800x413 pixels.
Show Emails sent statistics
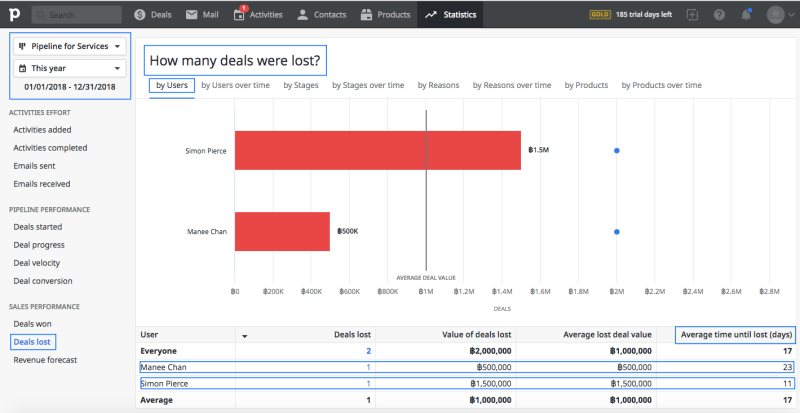[x=34, y=166]
